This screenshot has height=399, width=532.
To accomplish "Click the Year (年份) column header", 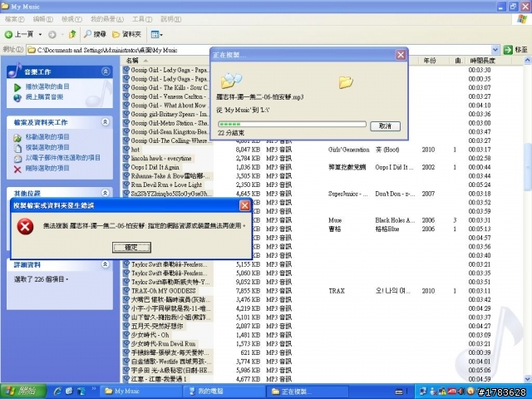I will 429,61.
